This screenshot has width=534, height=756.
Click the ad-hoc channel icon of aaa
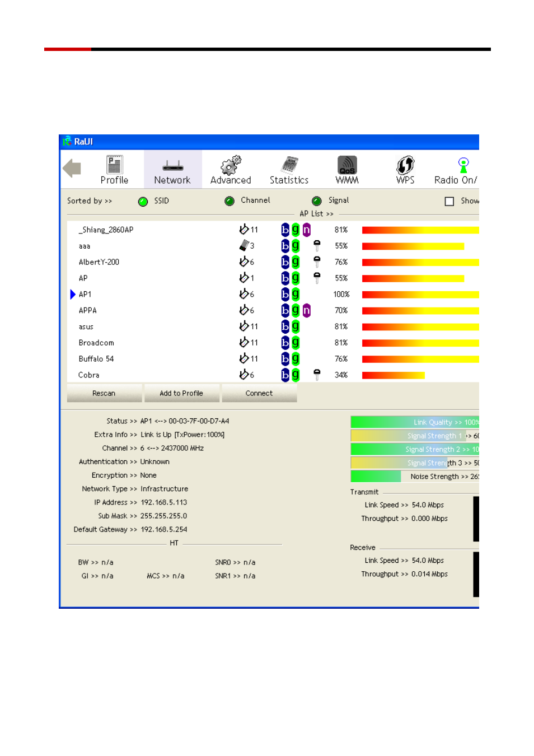coord(244,245)
